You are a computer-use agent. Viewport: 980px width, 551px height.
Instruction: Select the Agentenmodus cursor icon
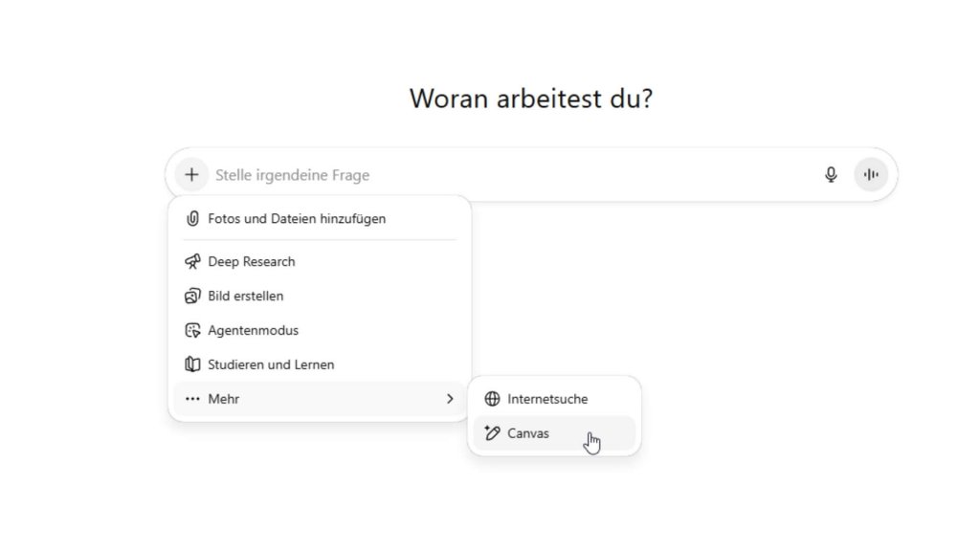[192, 330]
